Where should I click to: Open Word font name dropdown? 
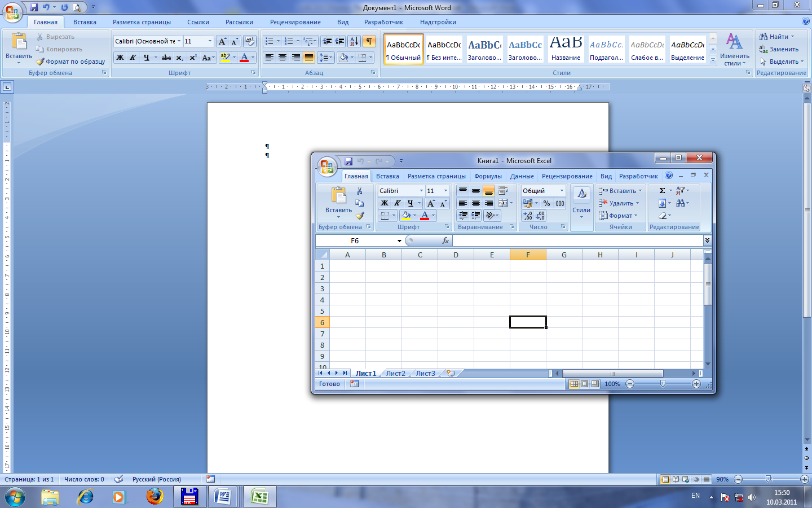pyautogui.click(x=179, y=41)
